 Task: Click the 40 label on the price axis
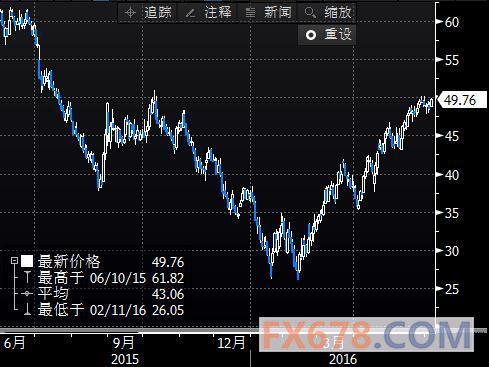(x=452, y=175)
